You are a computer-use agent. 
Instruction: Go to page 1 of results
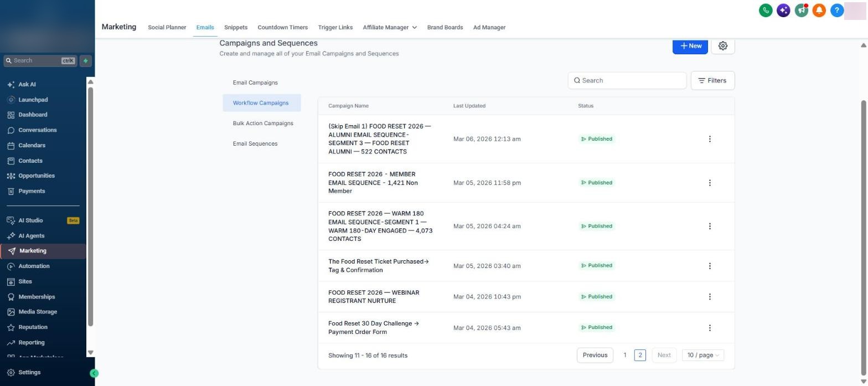pyautogui.click(x=625, y=355)
